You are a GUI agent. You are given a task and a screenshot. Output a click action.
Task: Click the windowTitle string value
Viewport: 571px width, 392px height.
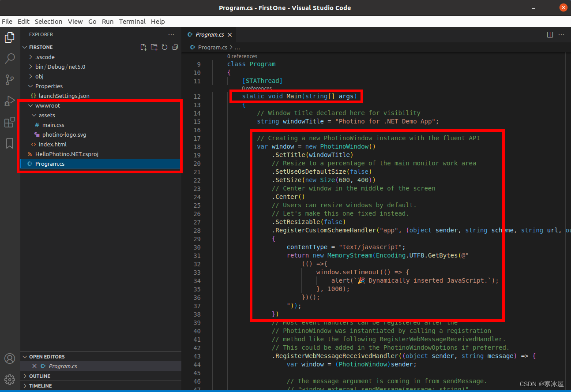(x=385, y=121)
